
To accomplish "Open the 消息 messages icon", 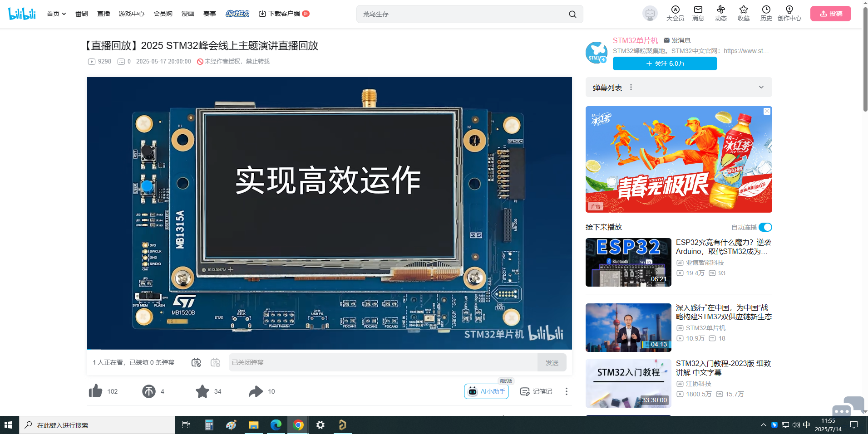I will [x=698, y=14].
